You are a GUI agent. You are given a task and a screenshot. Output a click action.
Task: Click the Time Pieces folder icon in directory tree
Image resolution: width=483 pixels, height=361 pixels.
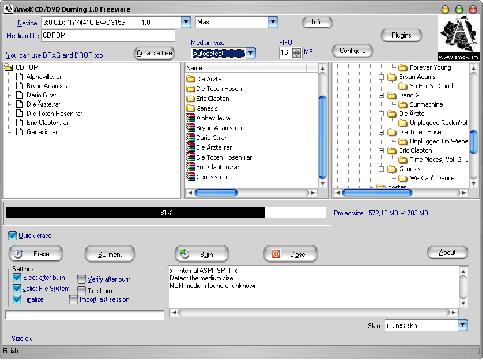click(403, 160)
